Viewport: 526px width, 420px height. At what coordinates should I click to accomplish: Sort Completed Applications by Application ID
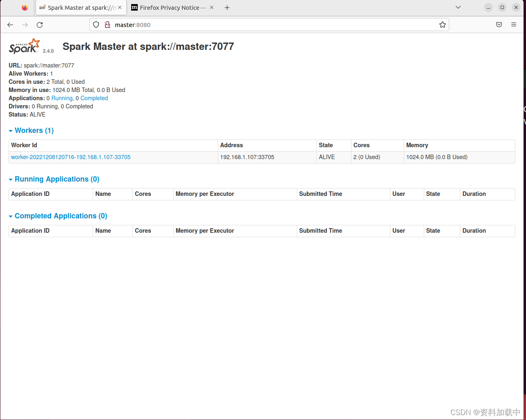51,231
